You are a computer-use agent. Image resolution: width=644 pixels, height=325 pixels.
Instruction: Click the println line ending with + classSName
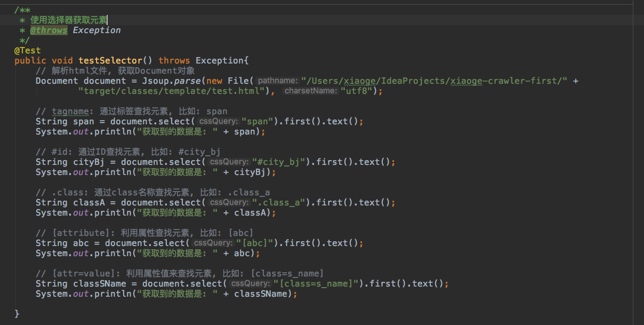pyautogui.click(x=166, y=294)
